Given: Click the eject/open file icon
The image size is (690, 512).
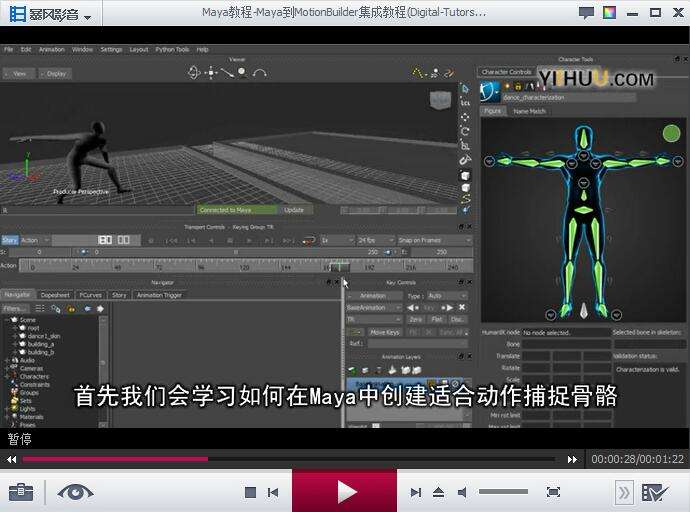Looking at the screenshot, I should coord(438,492).
